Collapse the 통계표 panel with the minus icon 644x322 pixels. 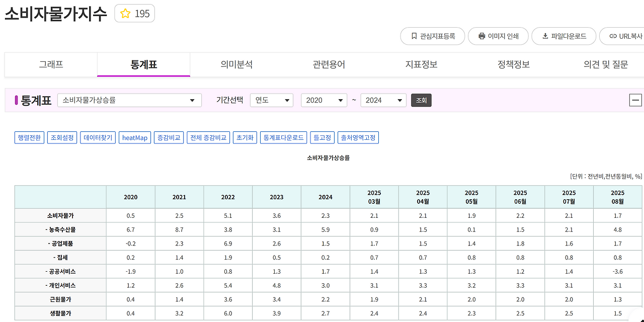pyautogui.click(x=635, y=100)
